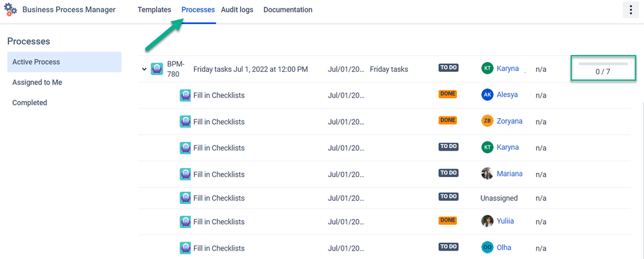
Task: Open the Templates tab
Action: [x=154, y=10]
